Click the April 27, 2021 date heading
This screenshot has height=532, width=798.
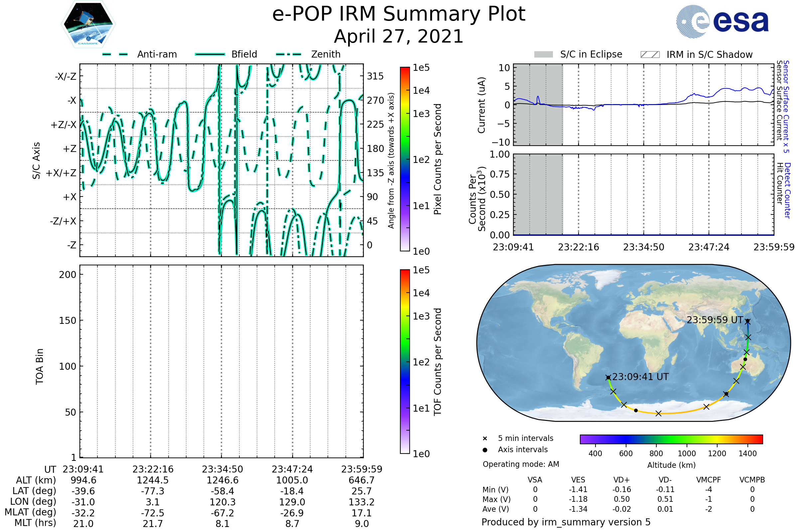(x=399, y=36)
